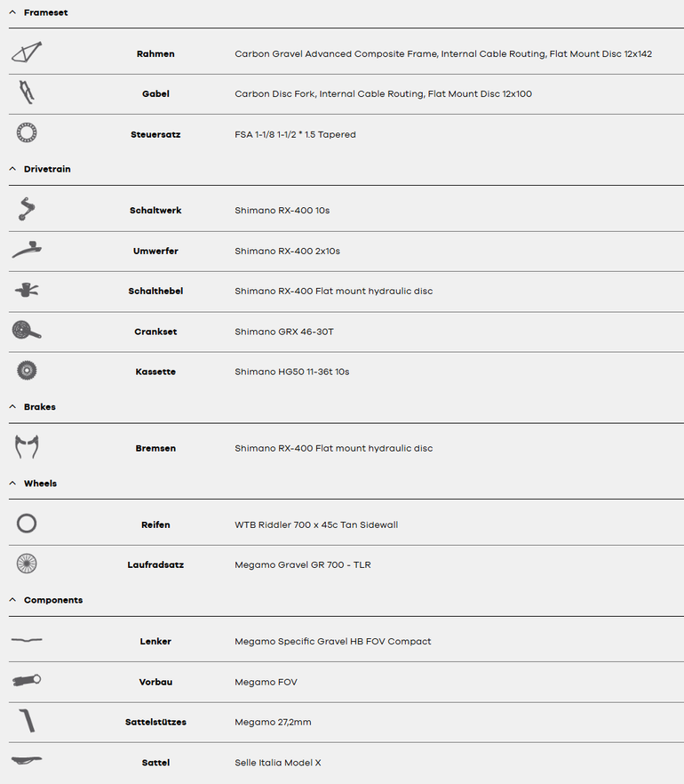Click the tire icon beside Reifen
This screenshot has width=684, height=784.
click(27, 524)
